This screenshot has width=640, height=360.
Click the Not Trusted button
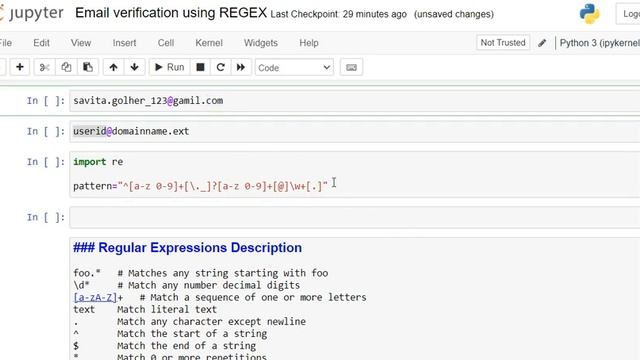pyautogui.click(x=503, y=43)
